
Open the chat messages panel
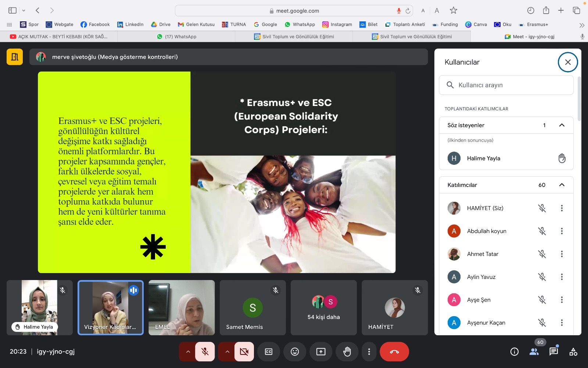tap(553, 352)
